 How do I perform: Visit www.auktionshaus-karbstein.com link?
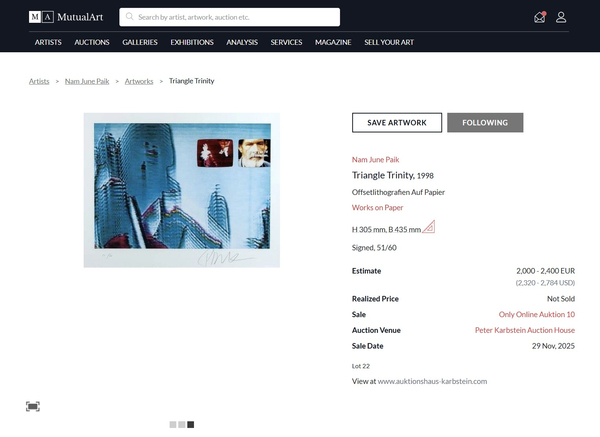pos(432,381)
